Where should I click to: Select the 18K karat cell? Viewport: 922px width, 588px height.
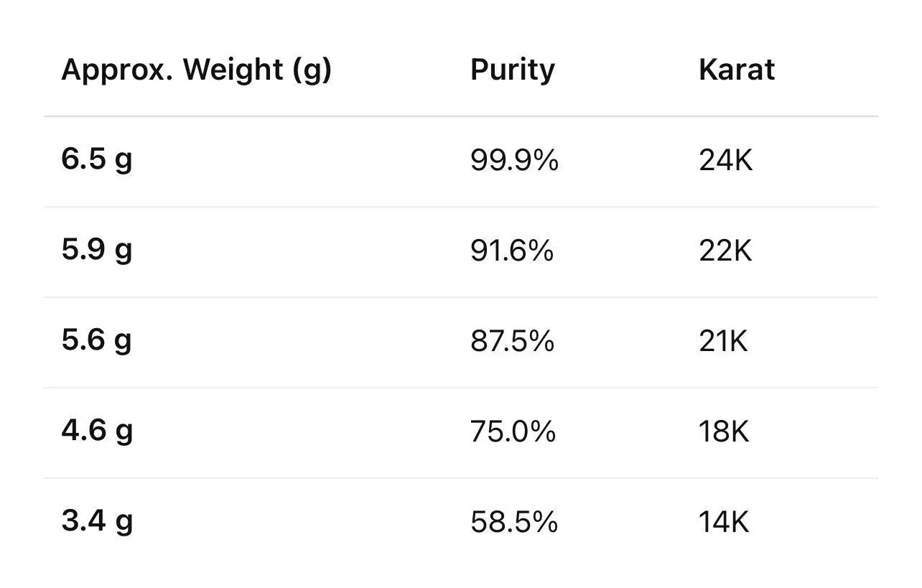point(724,432)
